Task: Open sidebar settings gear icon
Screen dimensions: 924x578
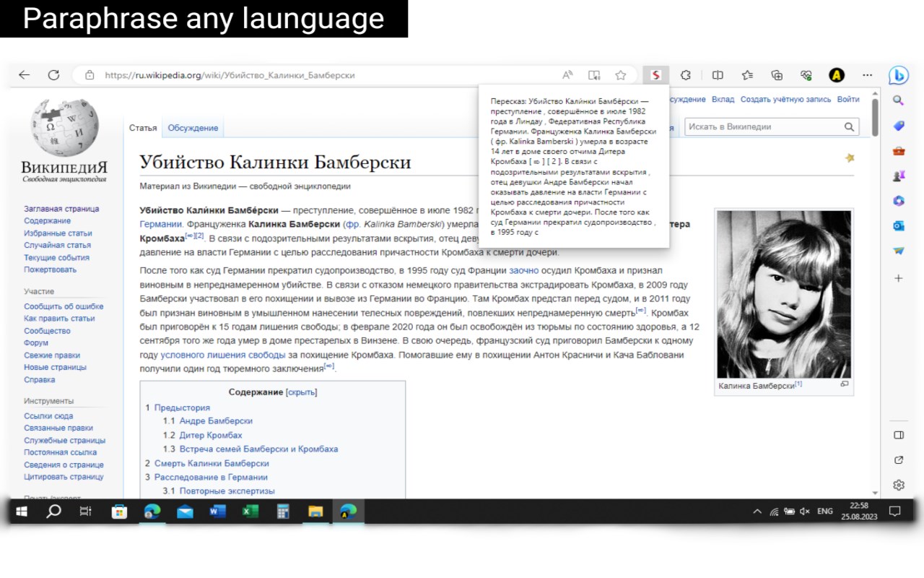Action: pyautogui.click(x=899, y=485)
